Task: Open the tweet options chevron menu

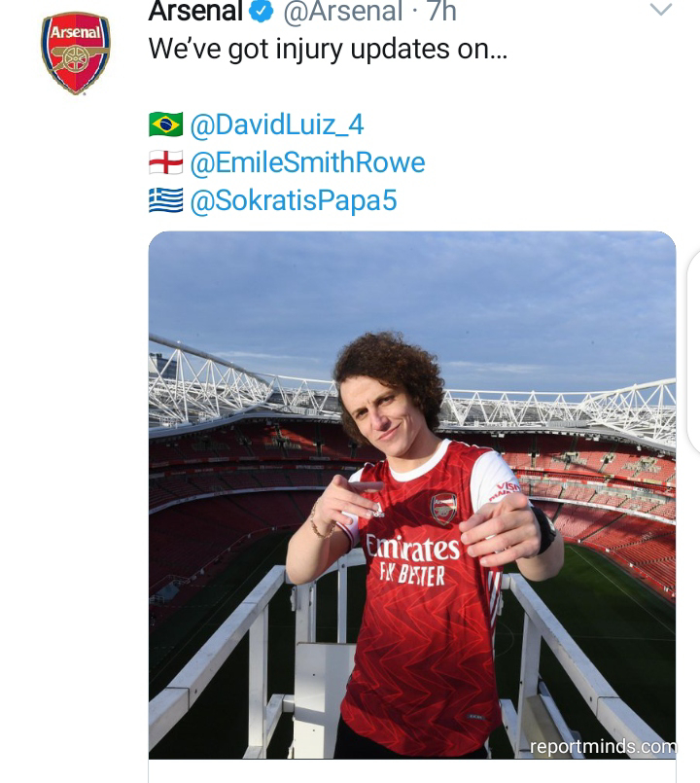Action: point(660,11)
